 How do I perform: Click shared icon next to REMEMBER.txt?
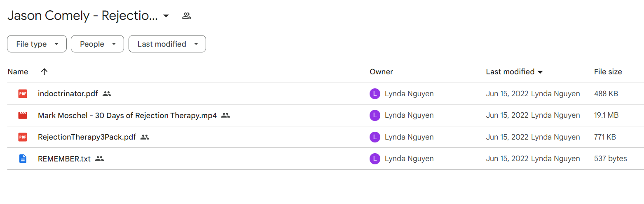pyautogui.click(x=99, y=159)
